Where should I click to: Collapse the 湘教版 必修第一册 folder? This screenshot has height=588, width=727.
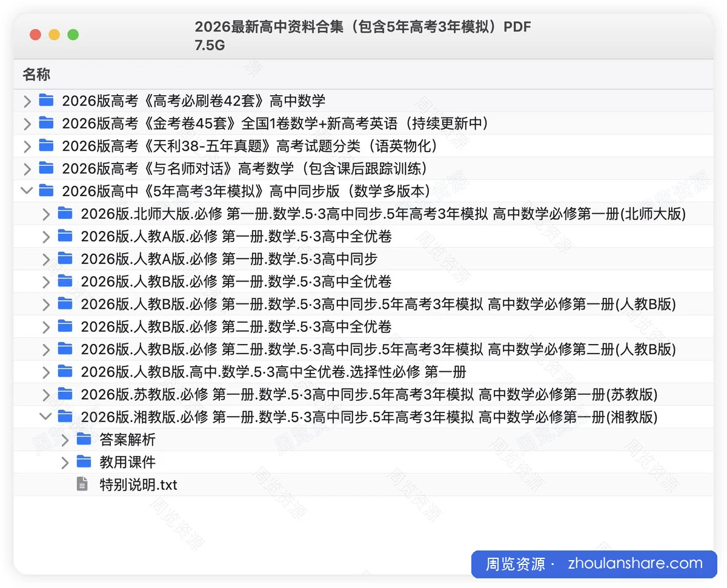pos(46,417)
